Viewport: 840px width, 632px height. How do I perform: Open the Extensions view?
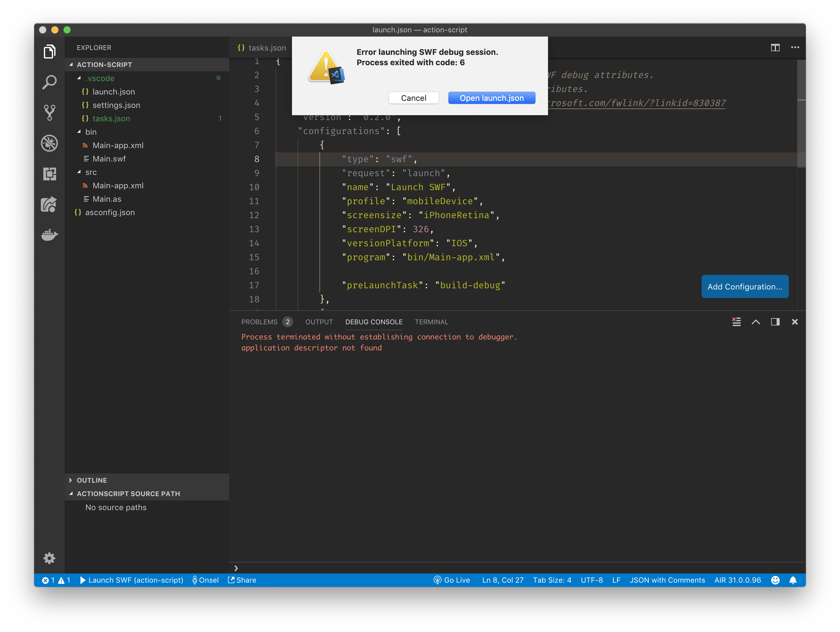[49, 174]
